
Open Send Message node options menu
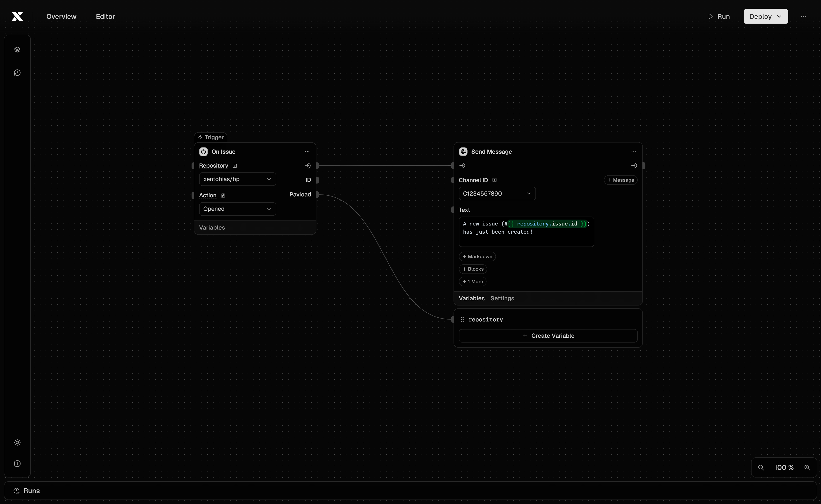[x=633, y=151]
